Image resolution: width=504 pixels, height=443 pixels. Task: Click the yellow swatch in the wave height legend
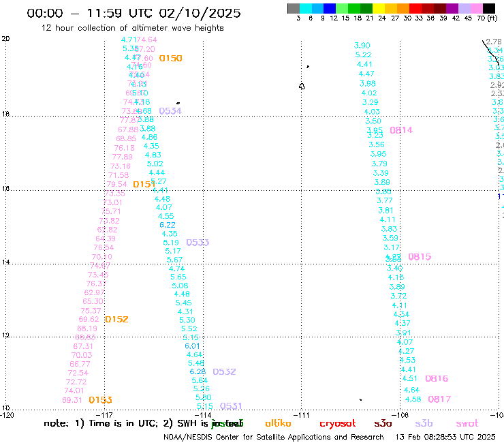[x=379, y=8]
